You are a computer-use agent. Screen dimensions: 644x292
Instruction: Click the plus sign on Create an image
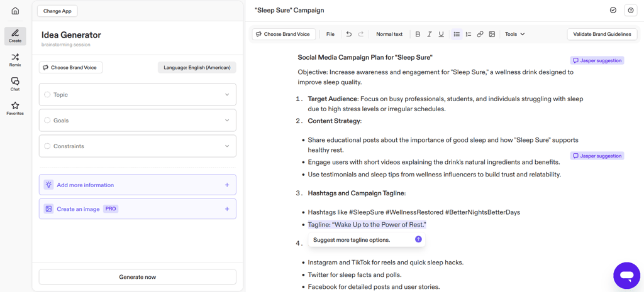coord(226,209)
